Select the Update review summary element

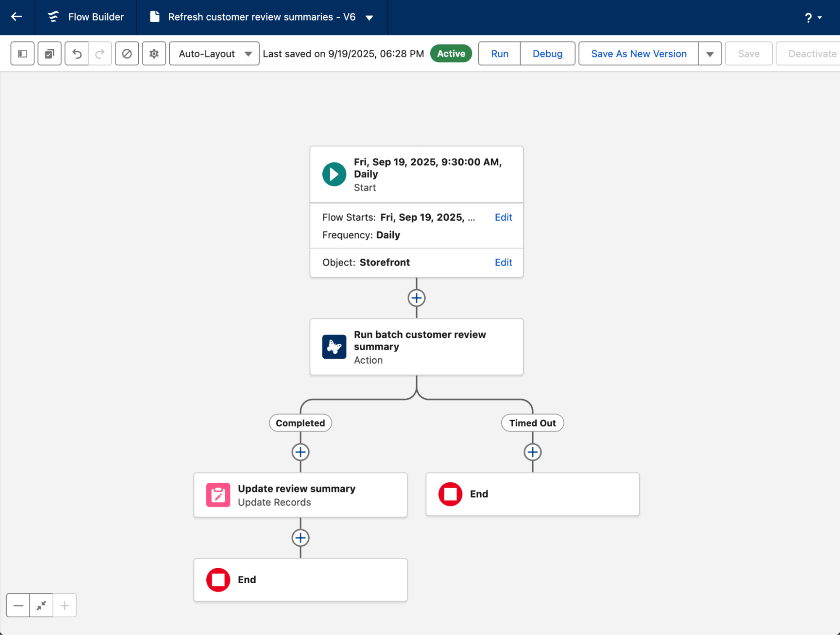coord(300,495)
